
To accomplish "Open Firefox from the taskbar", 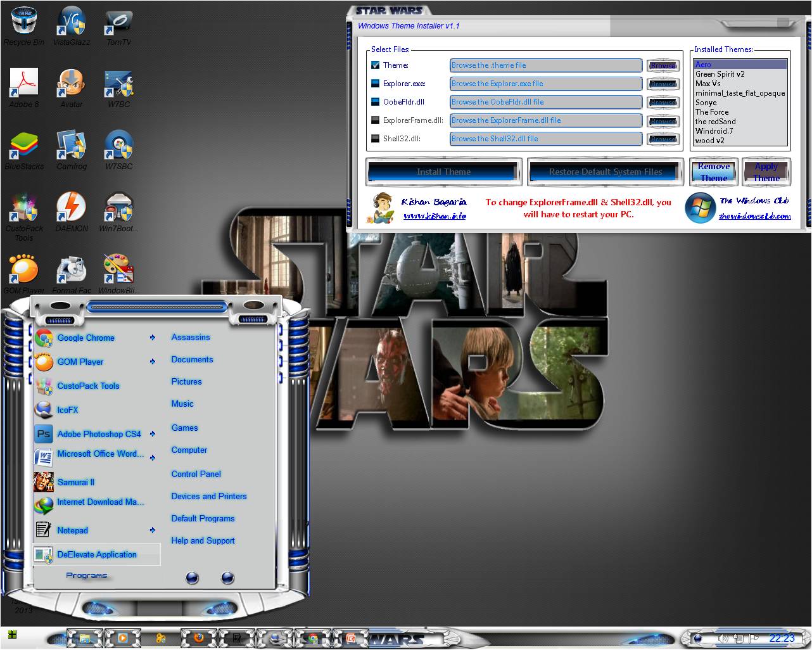I will (198, 638).
